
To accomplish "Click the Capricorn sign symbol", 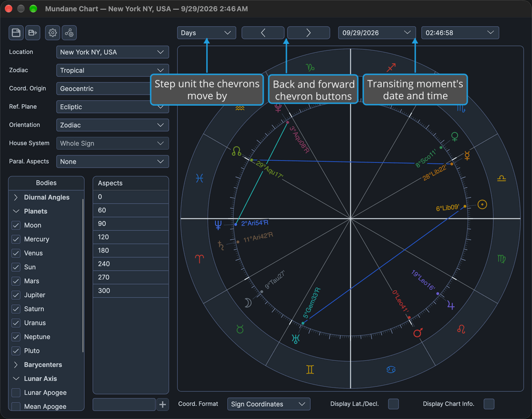I will 310,68.
